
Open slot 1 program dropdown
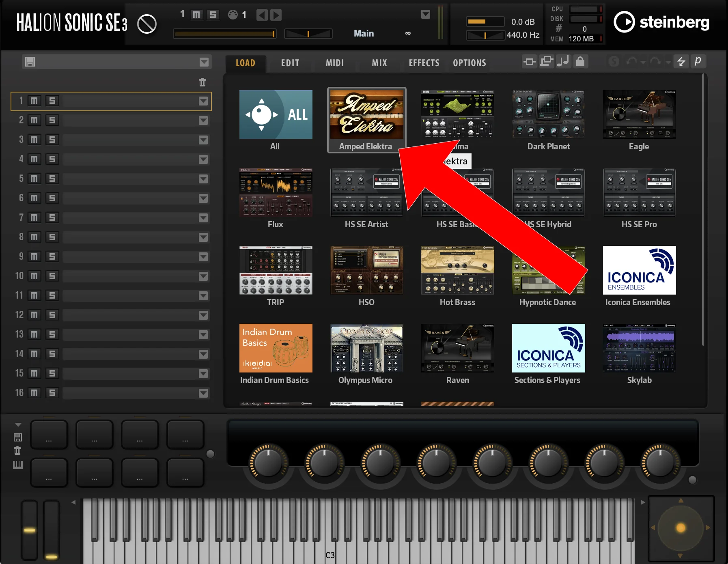pyautogui.click(x=203, y=101)
